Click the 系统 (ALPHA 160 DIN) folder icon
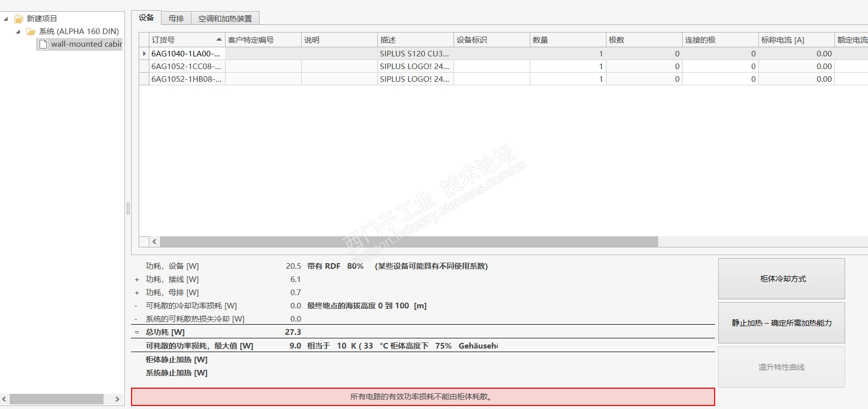Viewport: 868px width, 409px height. 31,32
